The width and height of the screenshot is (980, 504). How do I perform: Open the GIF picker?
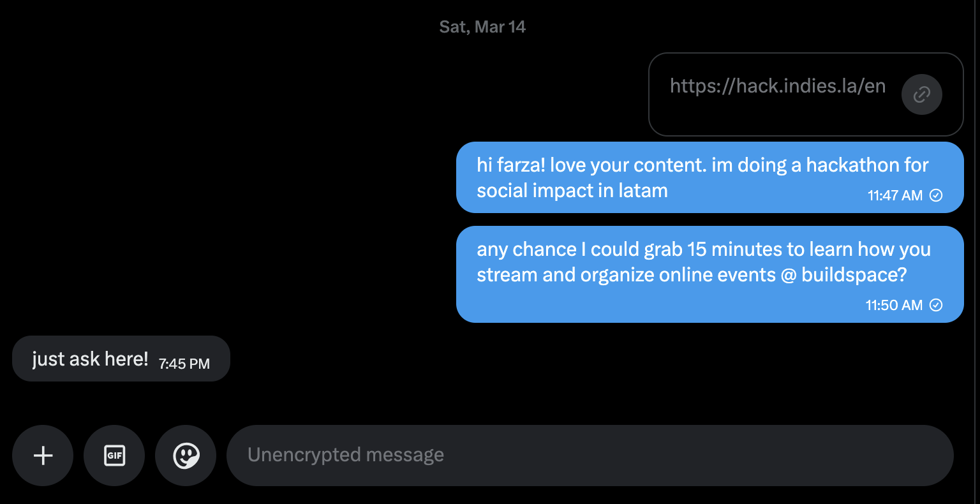point(114,456)
